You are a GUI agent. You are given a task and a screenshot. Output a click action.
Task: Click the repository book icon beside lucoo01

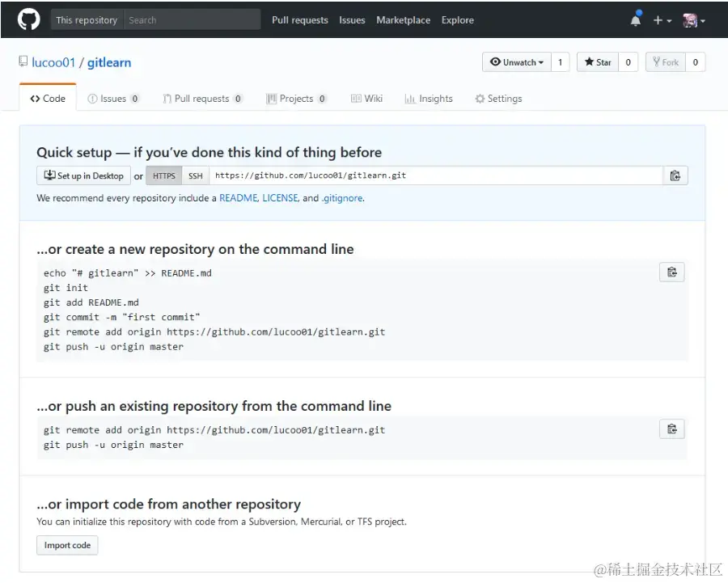pos(23,61)
